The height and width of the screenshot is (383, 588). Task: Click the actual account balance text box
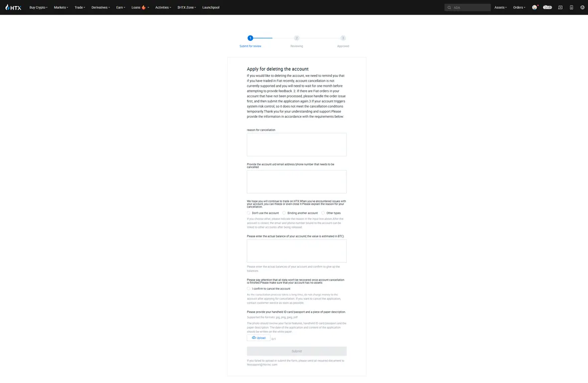click(x=296, y=251)
